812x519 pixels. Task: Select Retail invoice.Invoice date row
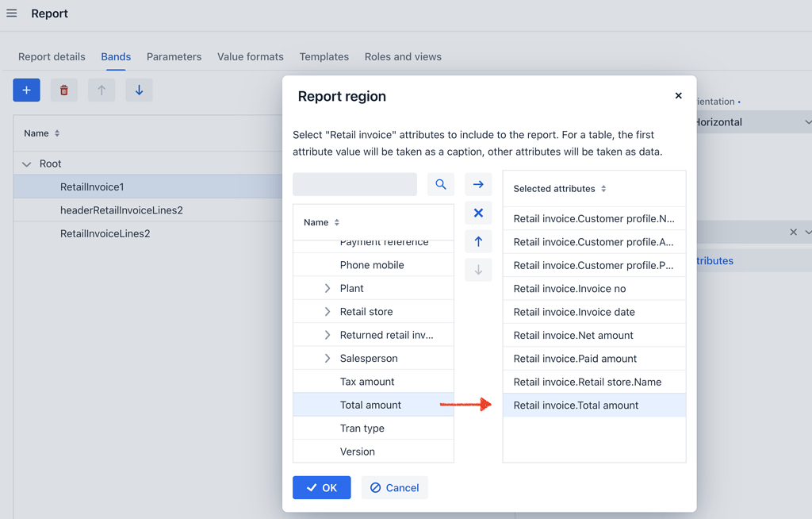tap(595, 312)
